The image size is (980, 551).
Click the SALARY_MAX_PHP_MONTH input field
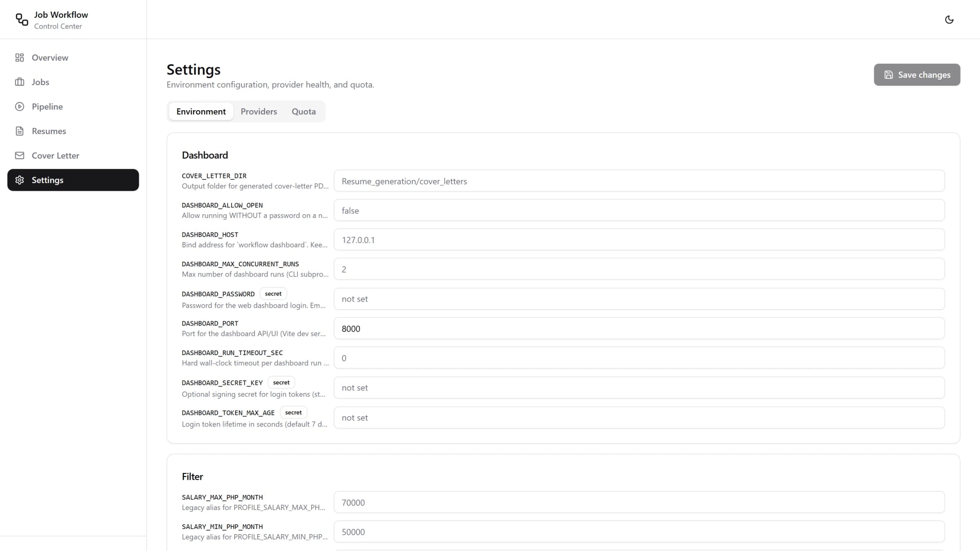[x=639, y=503]
